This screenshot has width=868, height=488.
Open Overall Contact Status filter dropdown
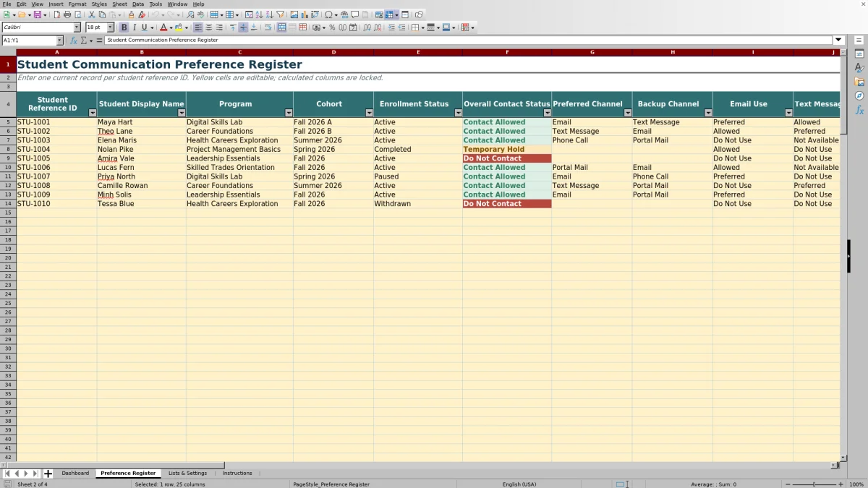coord(547,113)
